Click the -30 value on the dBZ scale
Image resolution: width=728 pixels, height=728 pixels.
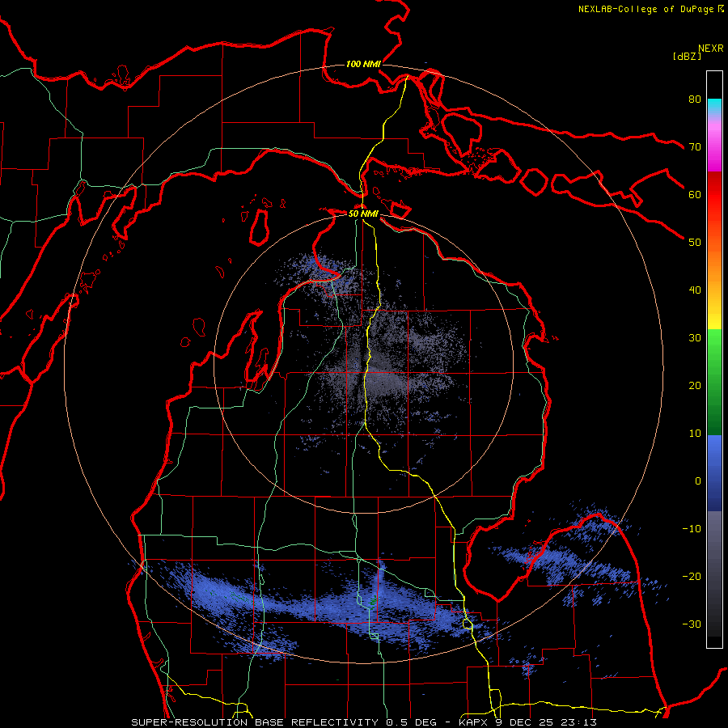(692, 624)
